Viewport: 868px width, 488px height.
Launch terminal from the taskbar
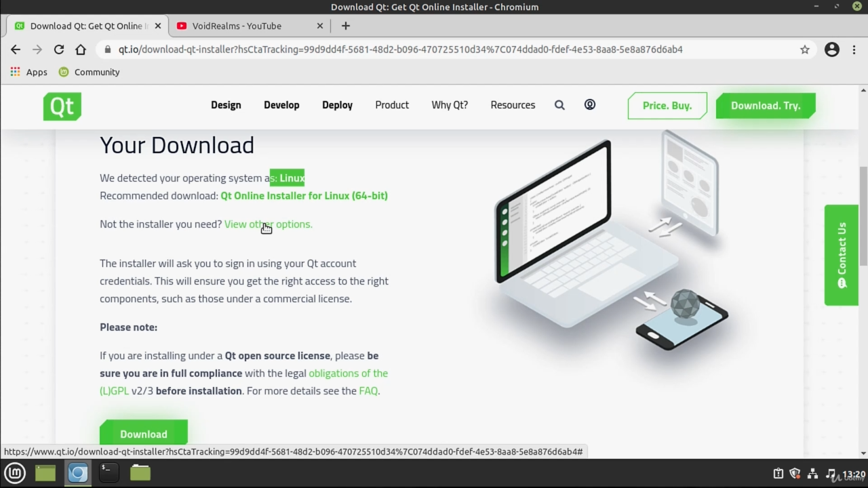[x=108, y=472]
